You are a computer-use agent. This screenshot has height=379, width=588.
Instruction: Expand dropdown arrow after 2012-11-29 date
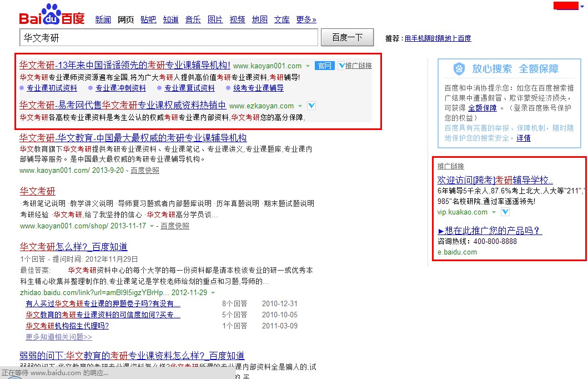(x=213, y=293)
